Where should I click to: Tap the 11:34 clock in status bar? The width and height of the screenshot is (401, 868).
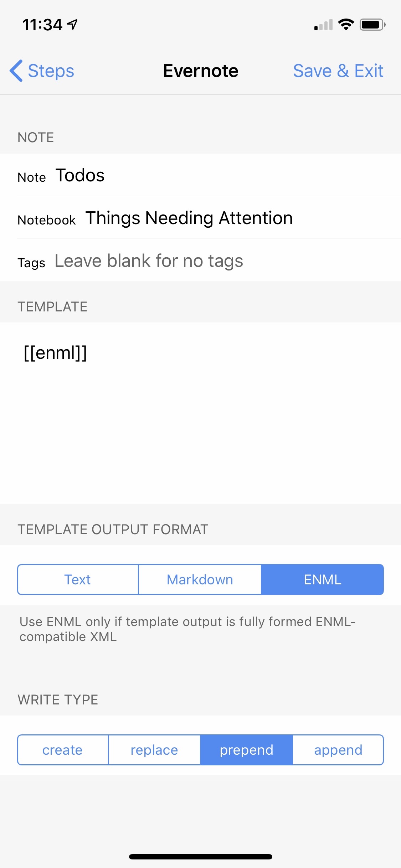[42, 25]
